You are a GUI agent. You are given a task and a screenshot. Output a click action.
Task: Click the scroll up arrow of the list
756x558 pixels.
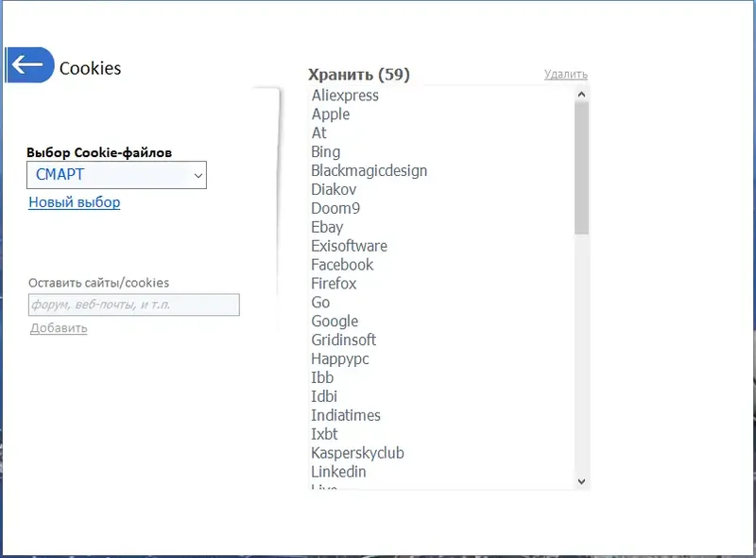click(x=581, y=95)
